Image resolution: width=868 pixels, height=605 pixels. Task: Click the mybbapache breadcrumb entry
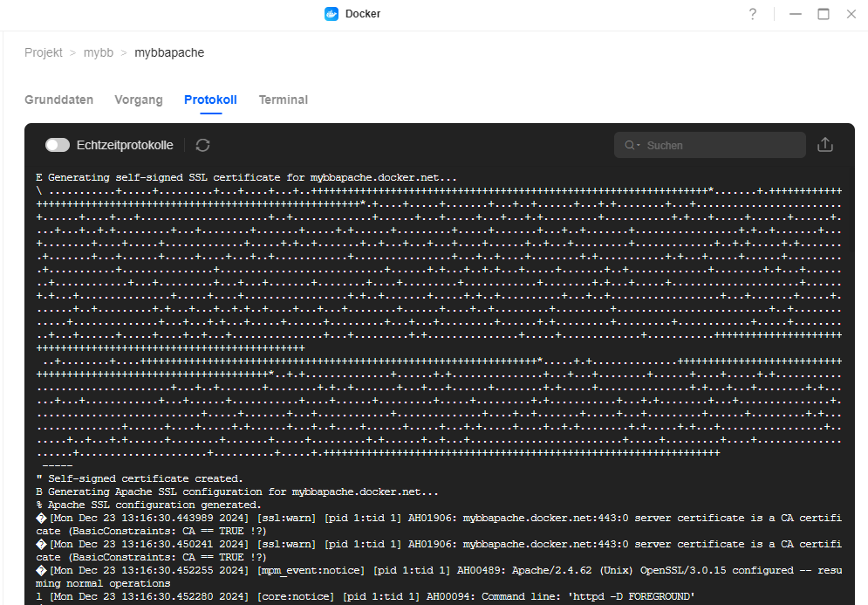[x=169, y=52]
